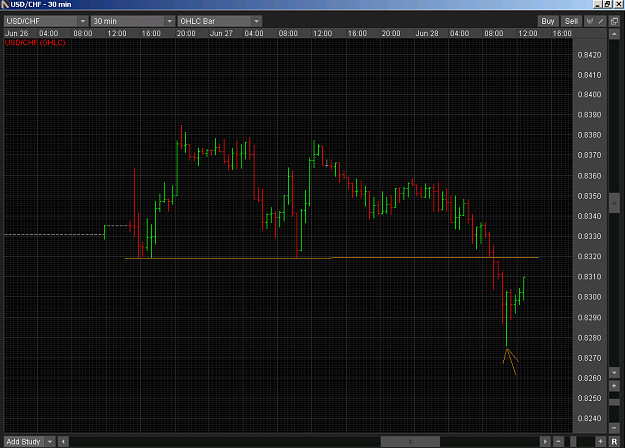
Task: Click the Sell button
Action: (571, 21)
